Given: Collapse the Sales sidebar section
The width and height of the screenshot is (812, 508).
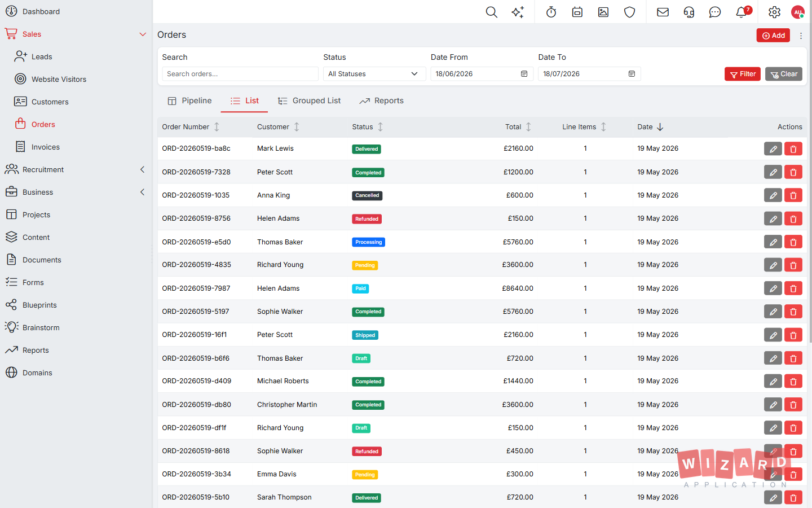Looking at the screenshot, I should [143, 34].
